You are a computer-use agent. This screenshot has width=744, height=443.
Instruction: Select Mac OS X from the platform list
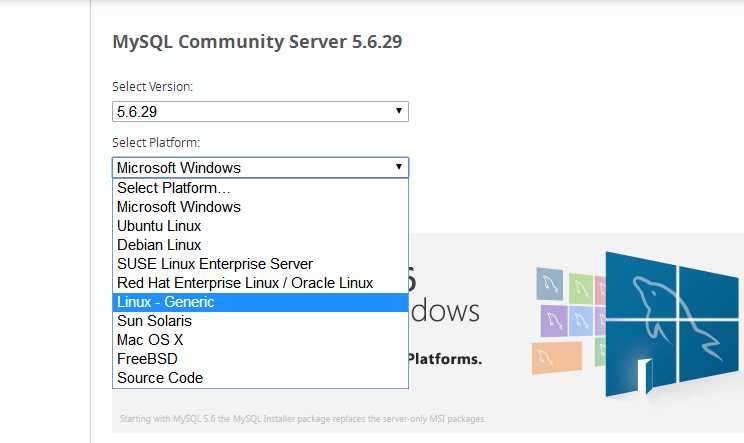pyautogui.click(x=260, y=340)
